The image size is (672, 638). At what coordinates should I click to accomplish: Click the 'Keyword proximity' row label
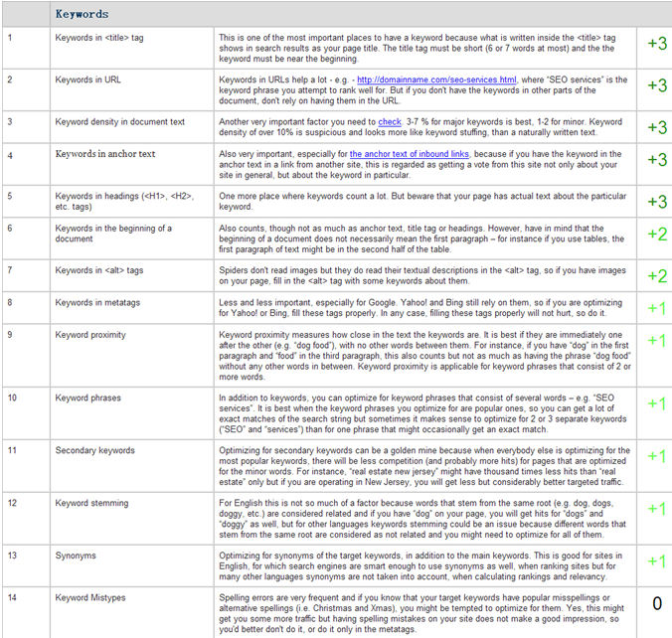pos(92,335)
